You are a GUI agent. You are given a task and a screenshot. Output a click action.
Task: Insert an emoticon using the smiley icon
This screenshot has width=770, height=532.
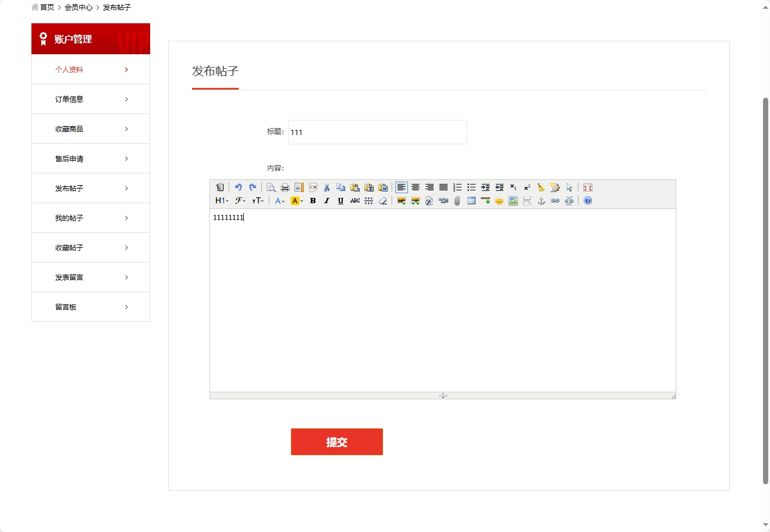pyautogui.click(x=499, y=201)
